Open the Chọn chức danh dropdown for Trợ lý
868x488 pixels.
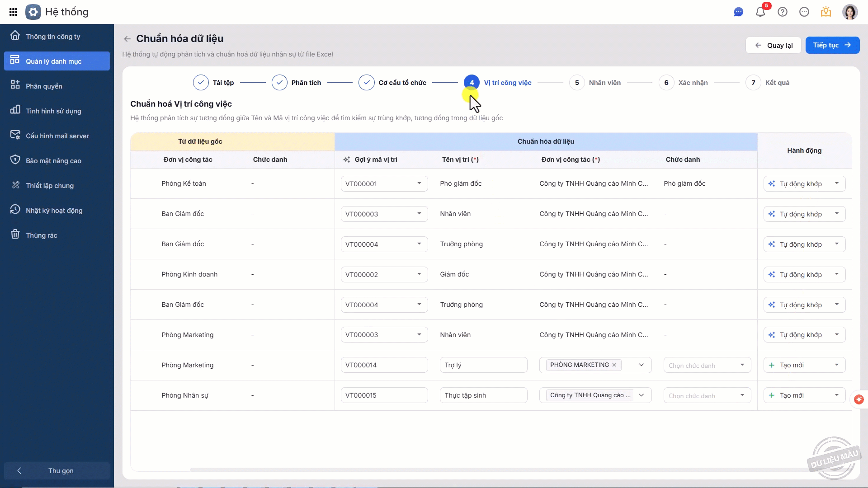(x=707, y=365)
